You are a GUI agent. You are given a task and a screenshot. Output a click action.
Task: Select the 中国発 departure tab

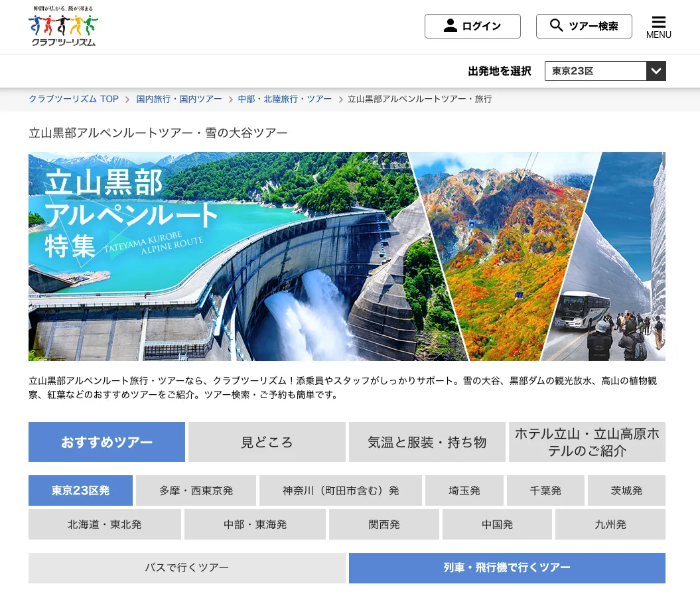pyautogui.click(x=498, y=524)
